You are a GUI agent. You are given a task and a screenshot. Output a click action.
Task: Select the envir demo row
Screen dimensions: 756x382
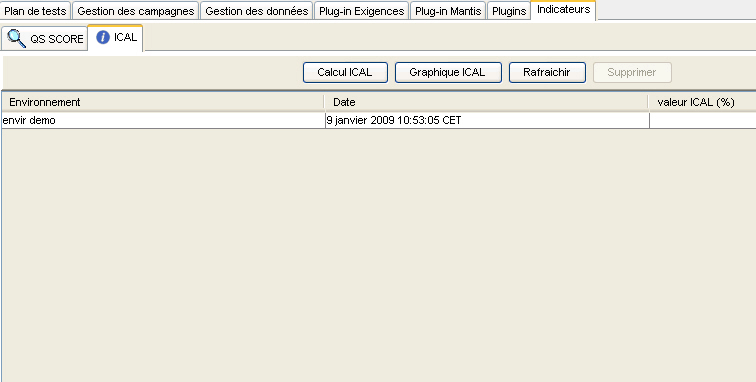click(x=378, y=120)
